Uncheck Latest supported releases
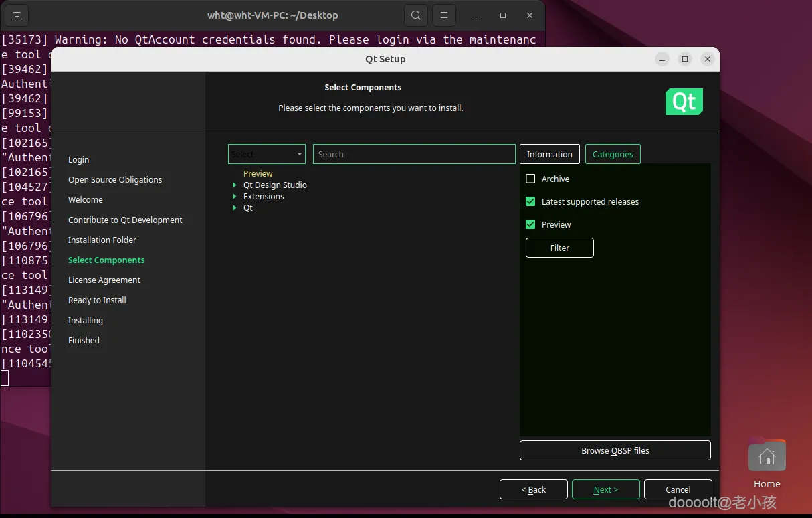 pyautogui.click(x=531, y=201)
